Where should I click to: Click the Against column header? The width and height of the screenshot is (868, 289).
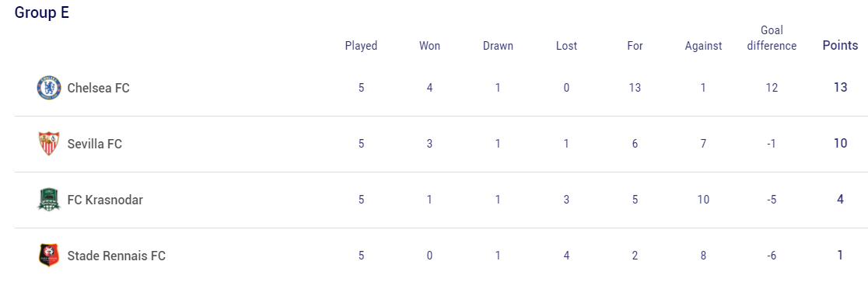pos(703,46)
